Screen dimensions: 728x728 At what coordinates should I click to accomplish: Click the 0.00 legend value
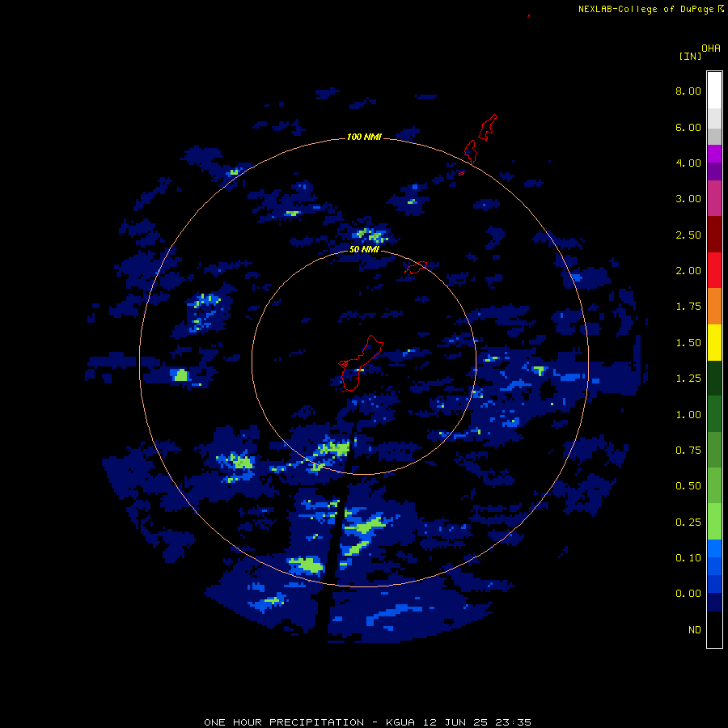point(688,594)
